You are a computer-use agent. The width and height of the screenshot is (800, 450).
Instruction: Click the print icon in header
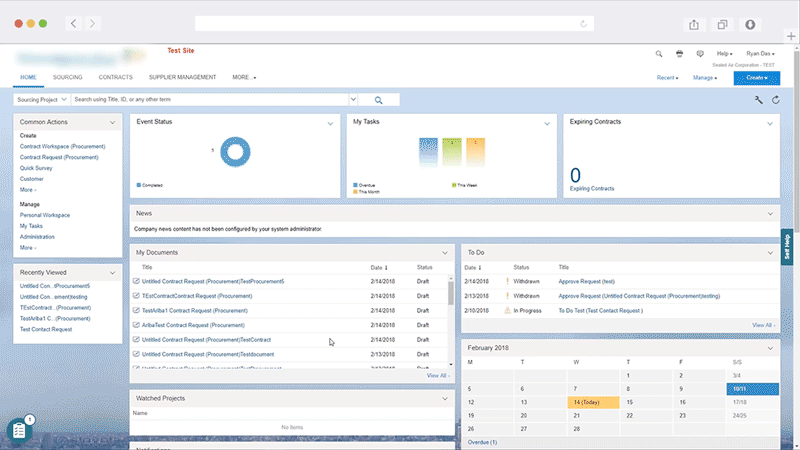[x=679, y=54]
